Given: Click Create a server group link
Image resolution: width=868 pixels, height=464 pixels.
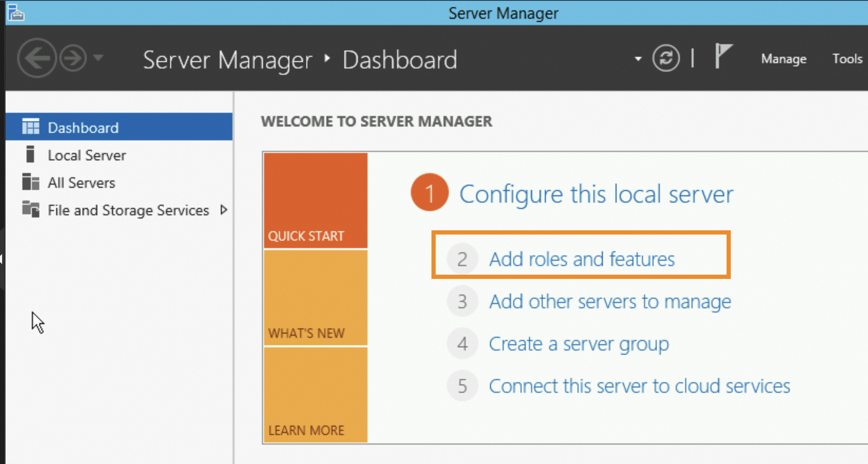Looking at the screenshot, I should (579, 344).
